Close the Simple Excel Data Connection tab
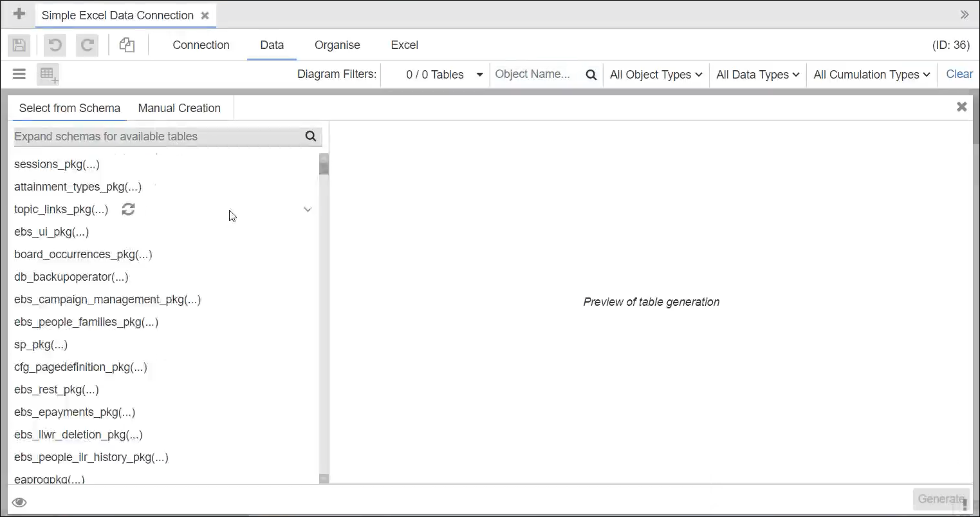This screenshot has width=980, height=517. click(x=205, y=15)
